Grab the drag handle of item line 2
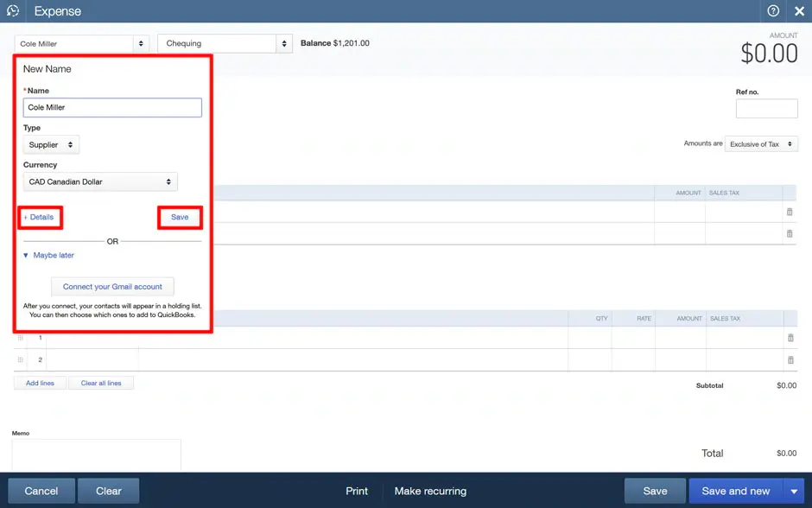The height and width of the screenshot is (508, 812). (x=20, y=360)
